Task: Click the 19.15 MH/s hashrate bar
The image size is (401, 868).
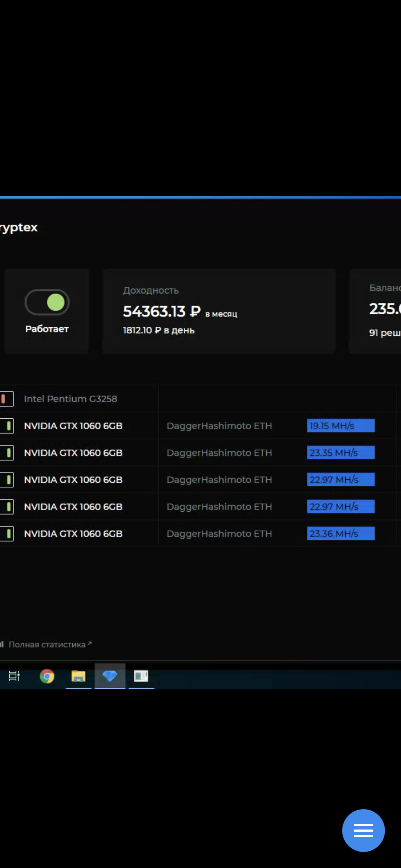Action: click(x=340, y=426)
